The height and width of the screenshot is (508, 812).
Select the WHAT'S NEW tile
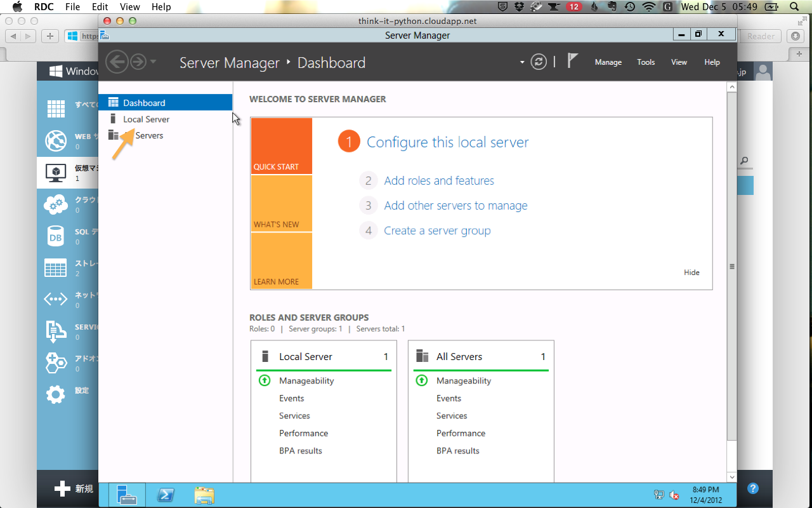click(x=282, y=203)
